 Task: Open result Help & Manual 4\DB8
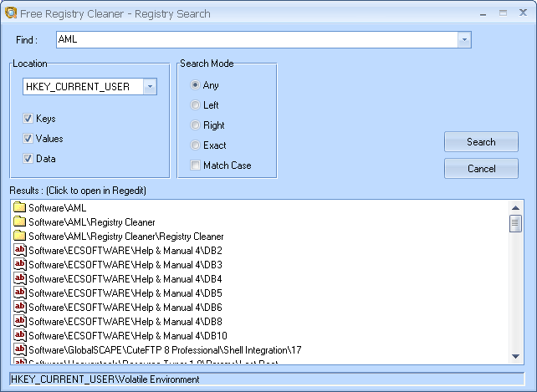(125, 322)
